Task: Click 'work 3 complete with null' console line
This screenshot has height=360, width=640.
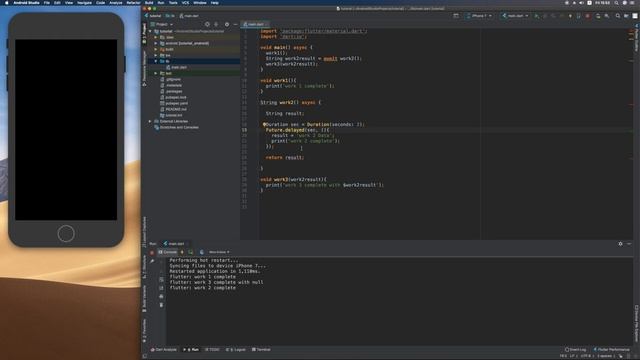Action: click(216, 282)
